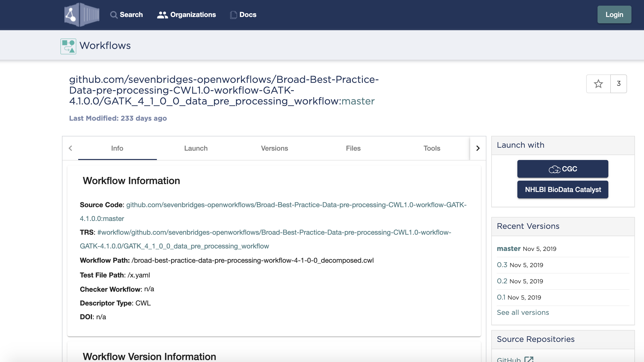Click See all versions link

(523, 313)
